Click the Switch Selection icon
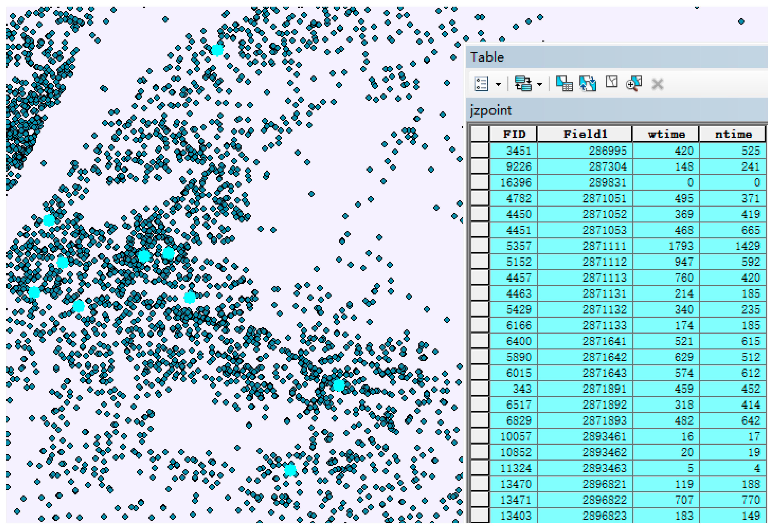 click(x=587, y=84)
